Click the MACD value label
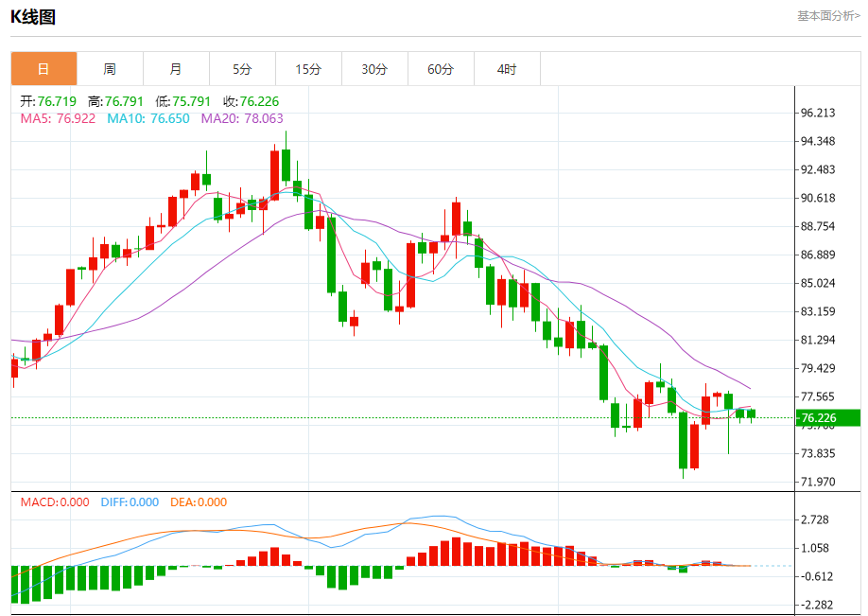Image resolution: width=868 pixels, height=616 pixels. [55, 502]
